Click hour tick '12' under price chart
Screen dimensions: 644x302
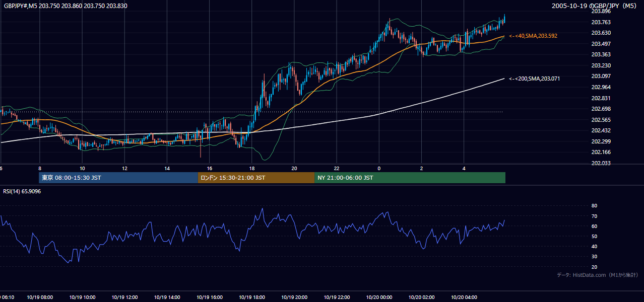pos(124,169)
